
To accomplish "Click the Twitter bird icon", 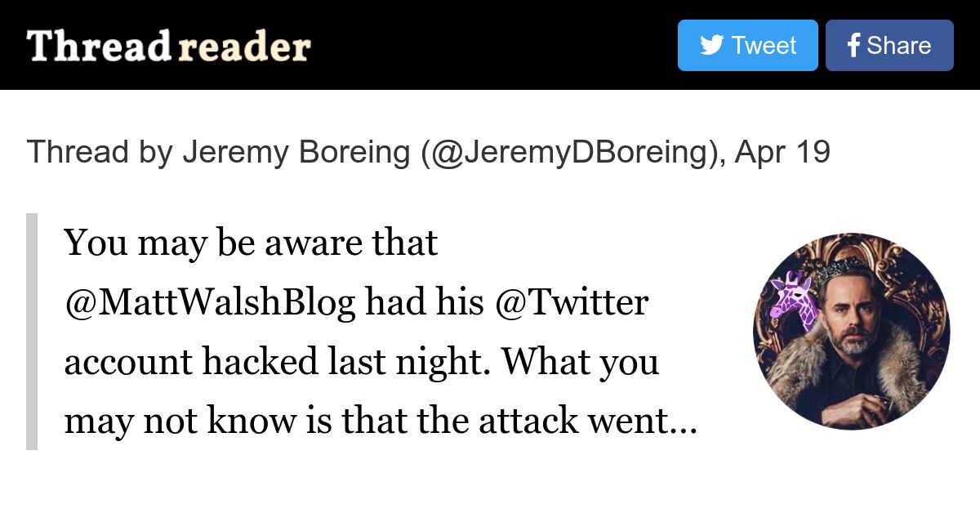I will pyautogui.click(x=711, y=46).
